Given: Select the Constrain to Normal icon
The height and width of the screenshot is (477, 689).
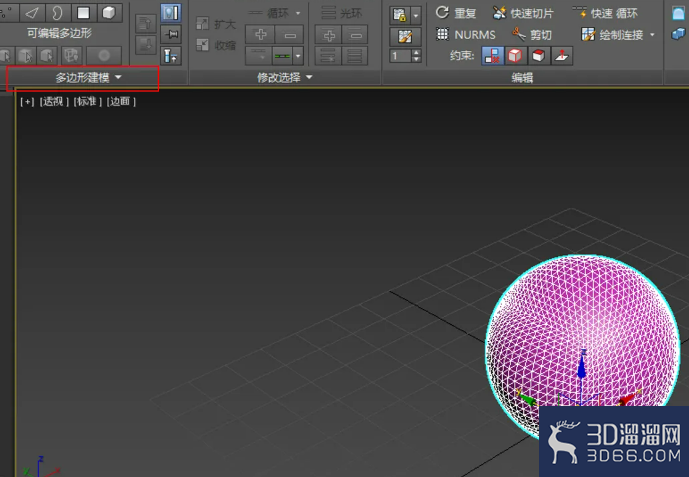Looking at the screenshot, I should pyautogui.click(x=562, y=56).
